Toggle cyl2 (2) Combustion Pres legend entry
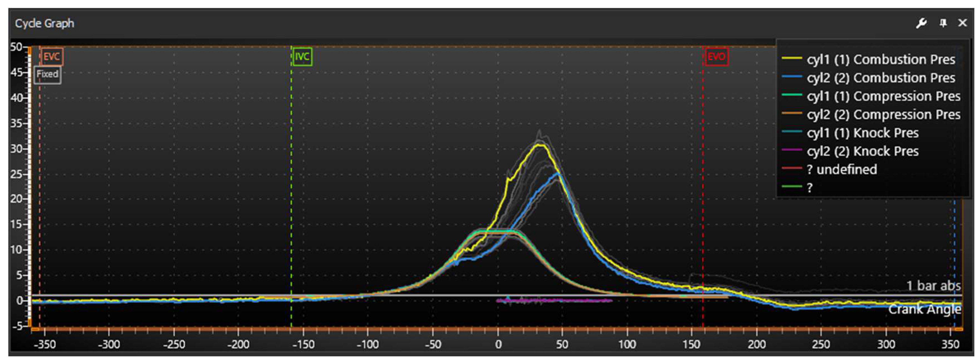 pyautogui.click(x=881, y=78)
